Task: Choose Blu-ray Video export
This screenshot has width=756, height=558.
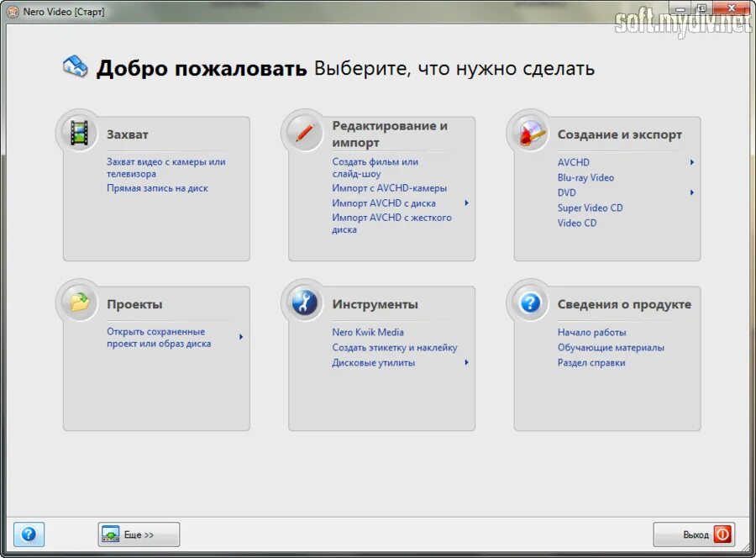Action: 585,177
